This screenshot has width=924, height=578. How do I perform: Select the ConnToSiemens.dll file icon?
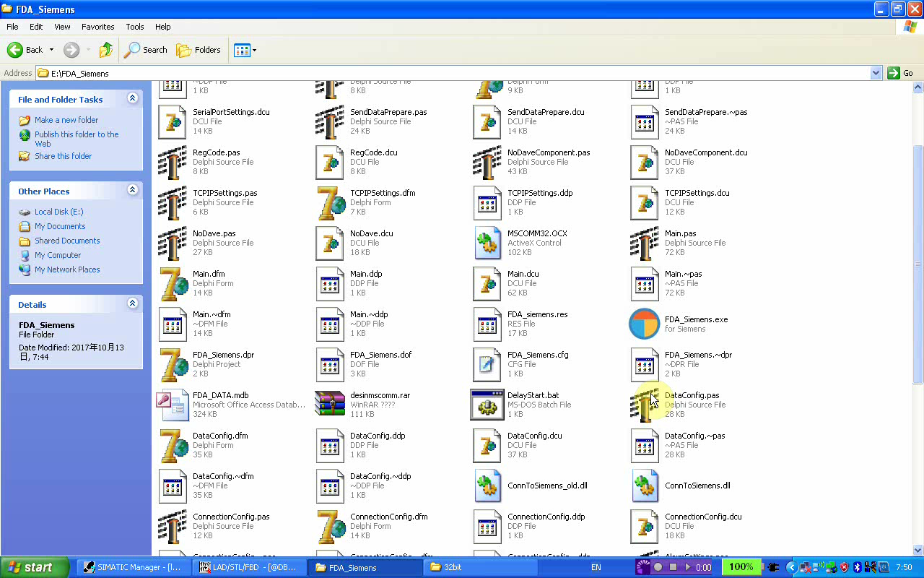tap(645, 486)
